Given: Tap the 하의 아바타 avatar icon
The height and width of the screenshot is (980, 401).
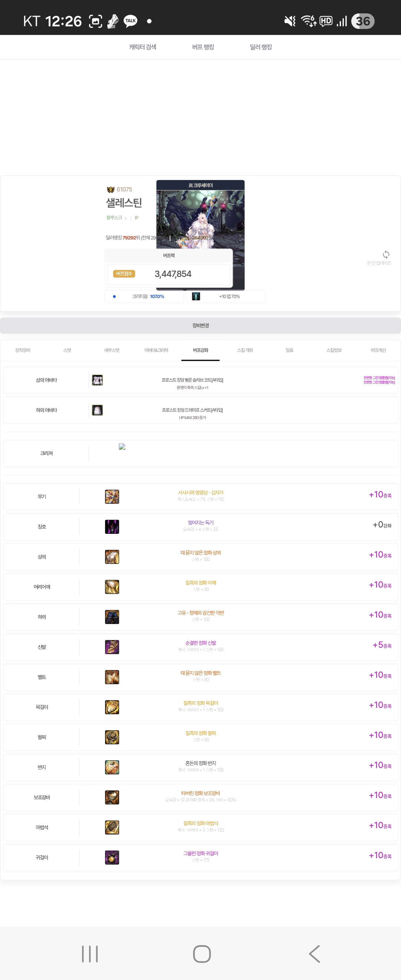Looking at the screenshot, I should coord(97,410).
